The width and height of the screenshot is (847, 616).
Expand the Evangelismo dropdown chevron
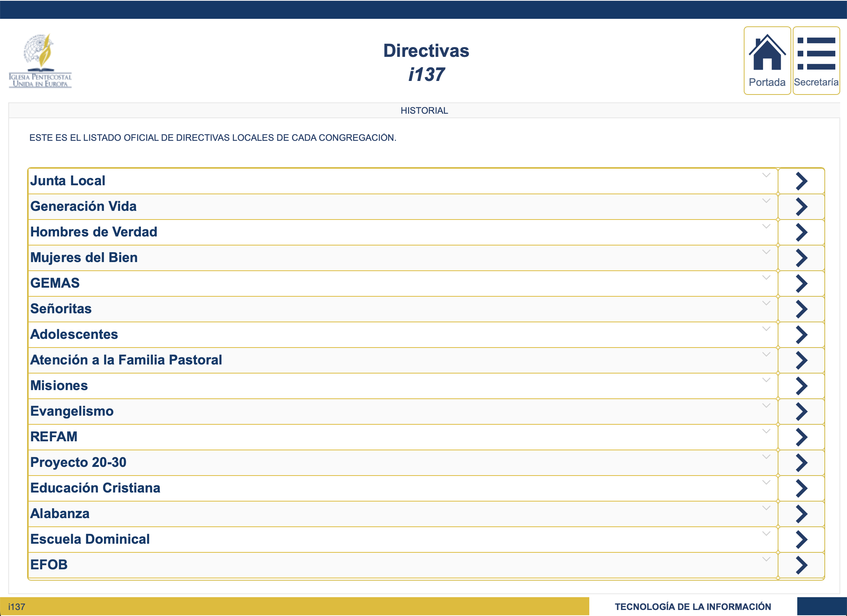click(766, 406)
